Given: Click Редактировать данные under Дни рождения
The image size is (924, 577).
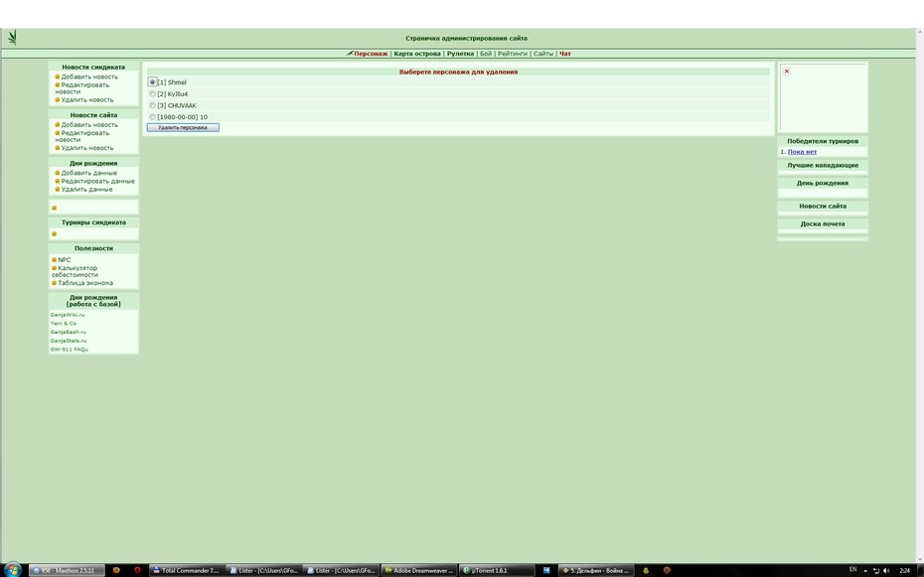Looking at the screenshot, I should (97, 182).
